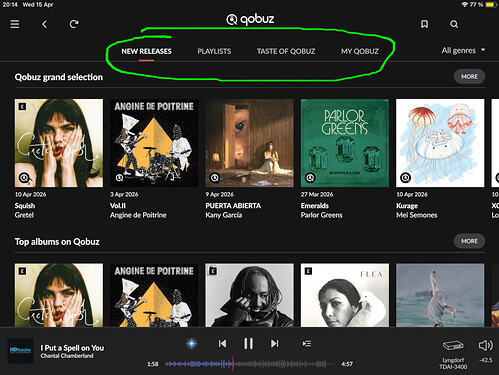Open Angine de Poitrine cover in grand selection
The height and width of the screenshot is (375, 499).
154,143
